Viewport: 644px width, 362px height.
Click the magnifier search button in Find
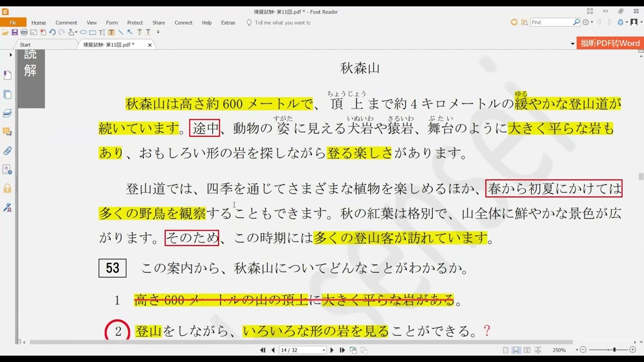pyautogui.click(x=577, y=22)
